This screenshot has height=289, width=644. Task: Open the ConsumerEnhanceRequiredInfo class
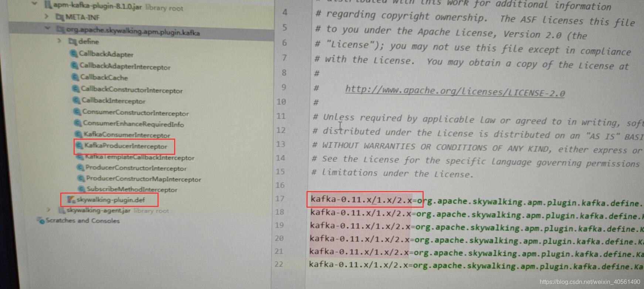[133, 123]
